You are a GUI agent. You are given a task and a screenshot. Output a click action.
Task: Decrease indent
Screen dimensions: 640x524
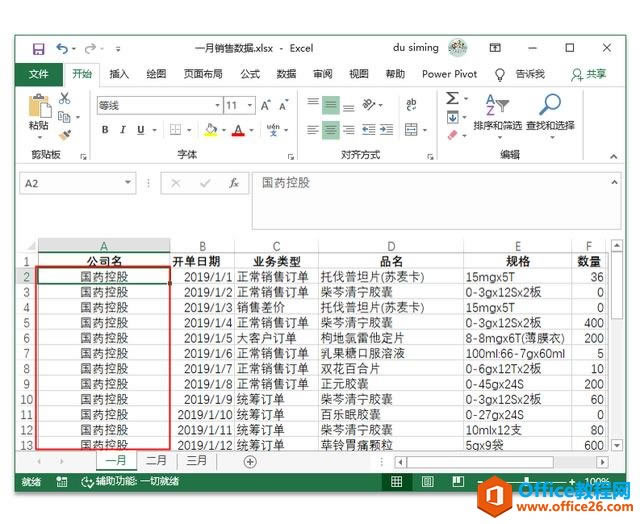tap(369, 130)
